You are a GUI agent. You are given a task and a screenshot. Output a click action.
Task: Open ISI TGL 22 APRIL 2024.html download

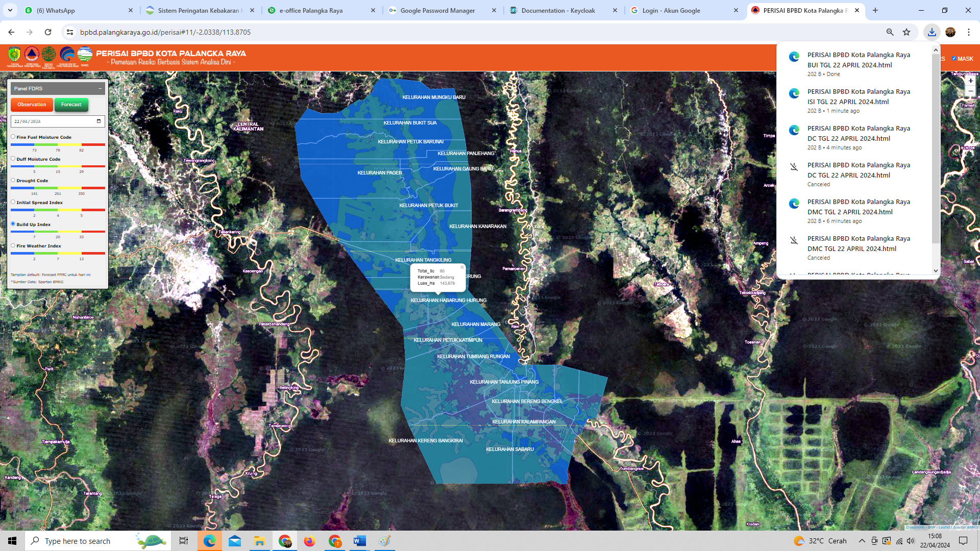859,96
